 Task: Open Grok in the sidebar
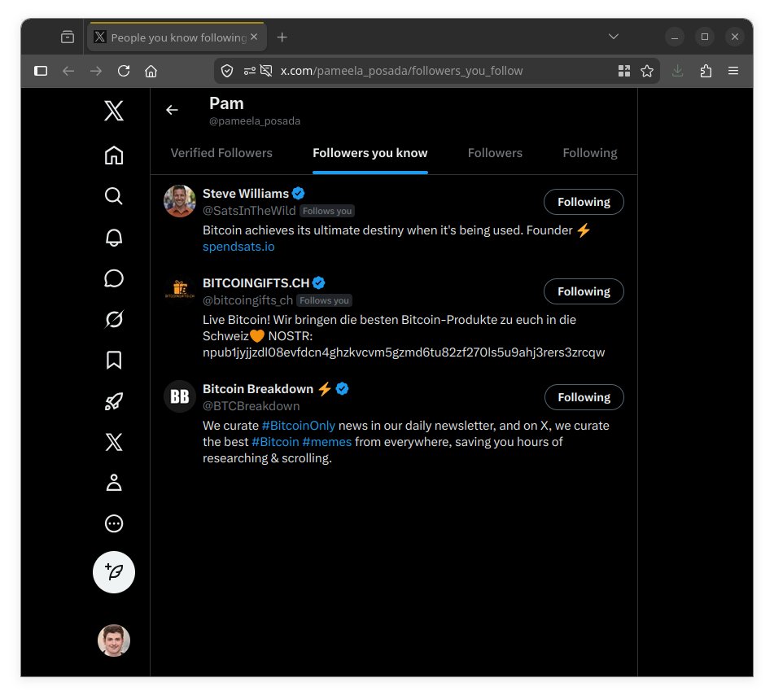(x=113, y=319)
